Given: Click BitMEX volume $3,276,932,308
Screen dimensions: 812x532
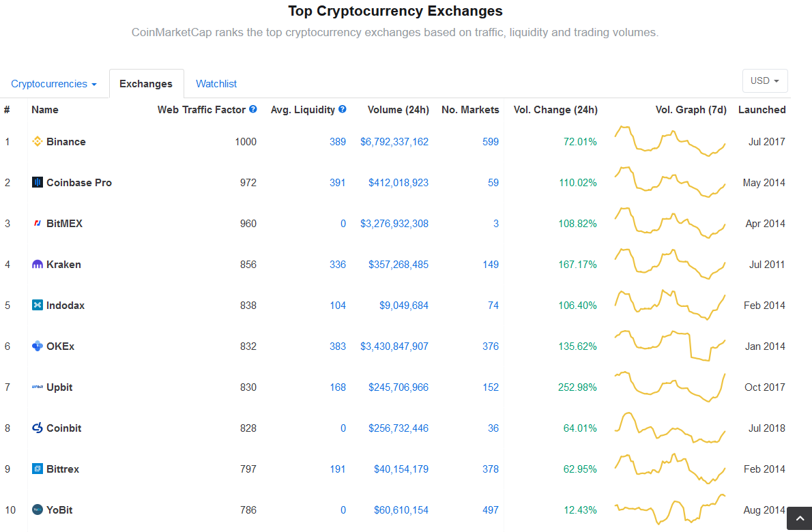Looking at the screenshot, I should point(394,224).
